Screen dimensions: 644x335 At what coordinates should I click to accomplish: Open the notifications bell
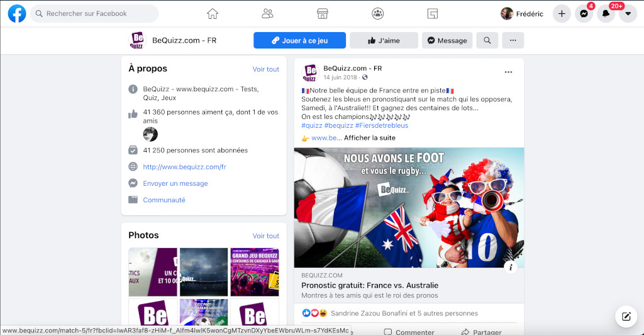click(606, 14)
